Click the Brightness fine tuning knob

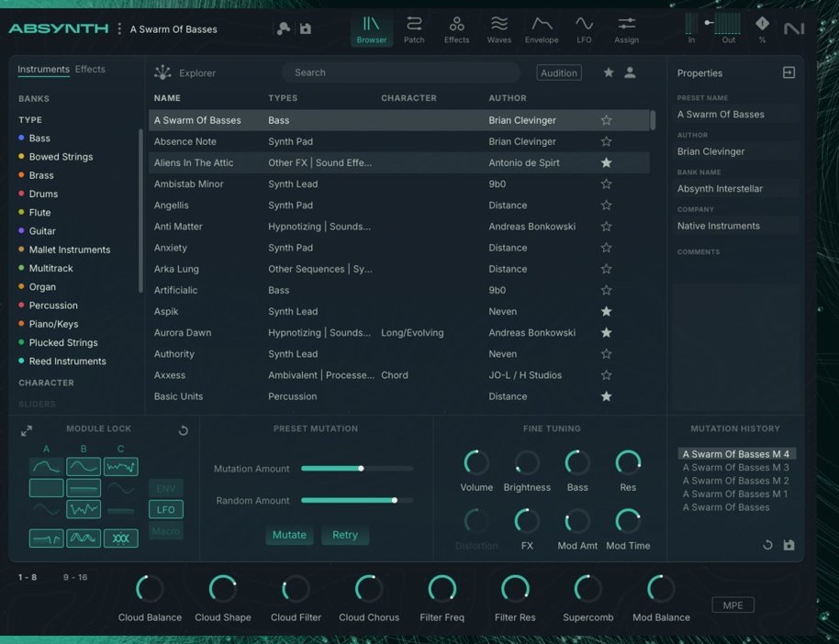pos(527,462)
